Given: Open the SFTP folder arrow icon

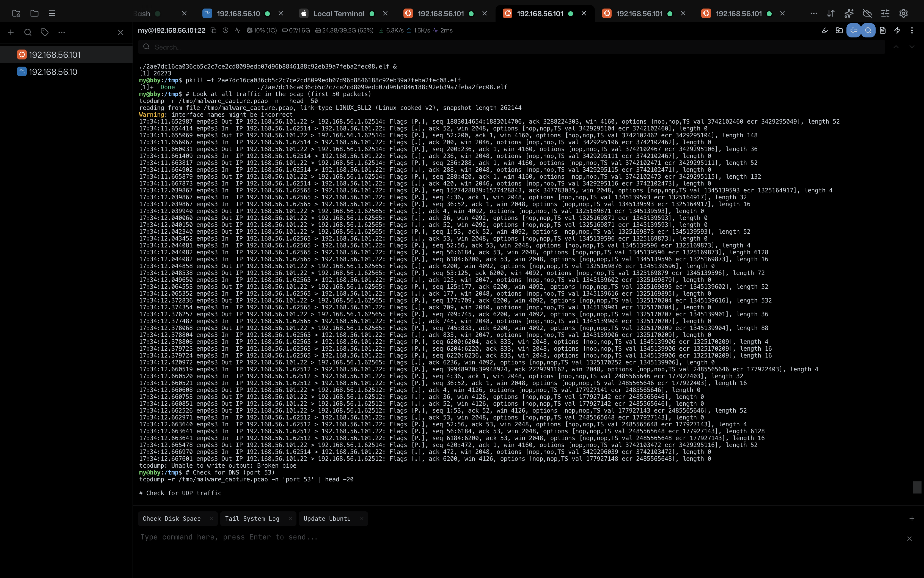Looking at the screenshot, I should click(x=839, y=30).
